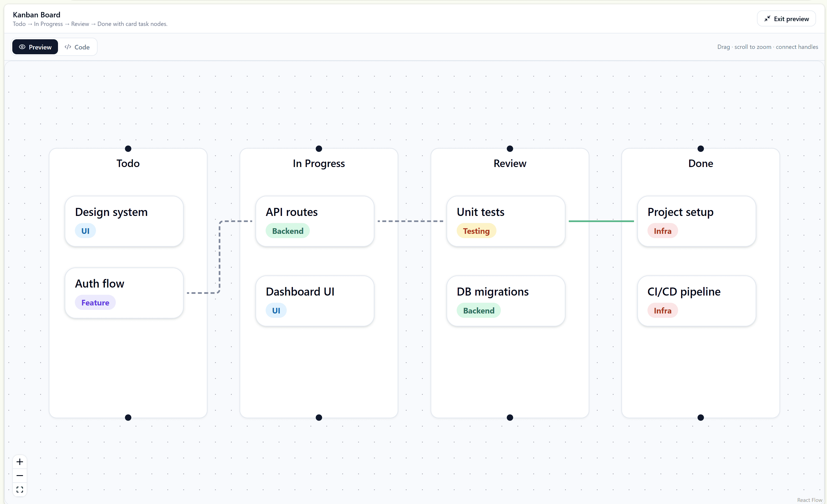
Task: Select the Design system card
Action: pyautogui.click(x=124, y=221)
